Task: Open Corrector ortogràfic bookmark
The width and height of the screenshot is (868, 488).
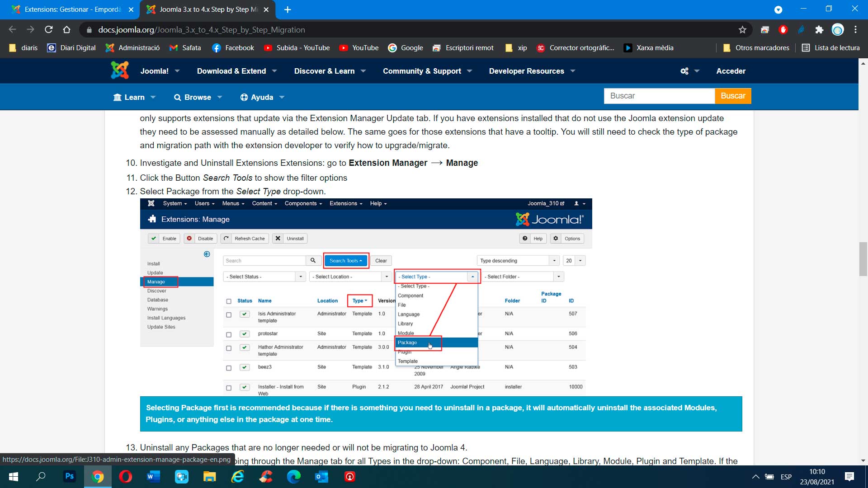Action: click(575, 48)
